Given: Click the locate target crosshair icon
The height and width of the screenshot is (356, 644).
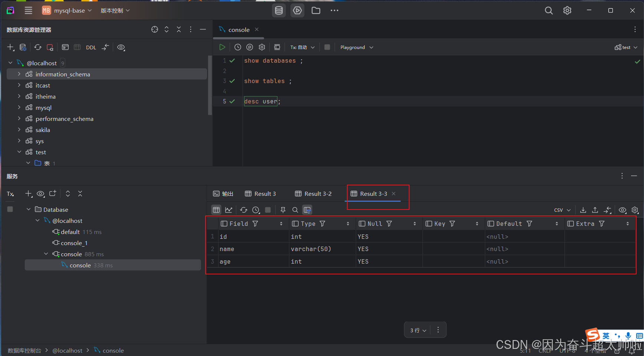Looking at the screenshot, I should 155,29.
